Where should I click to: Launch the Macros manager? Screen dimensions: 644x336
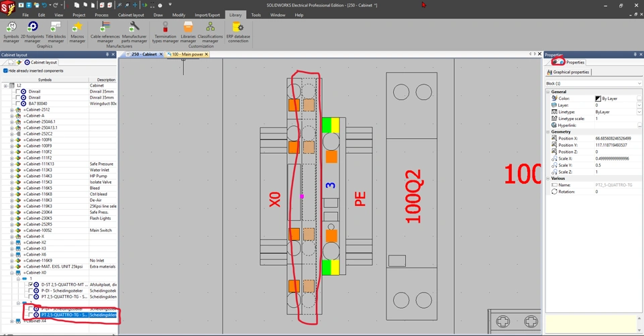(x=77, y=32)
